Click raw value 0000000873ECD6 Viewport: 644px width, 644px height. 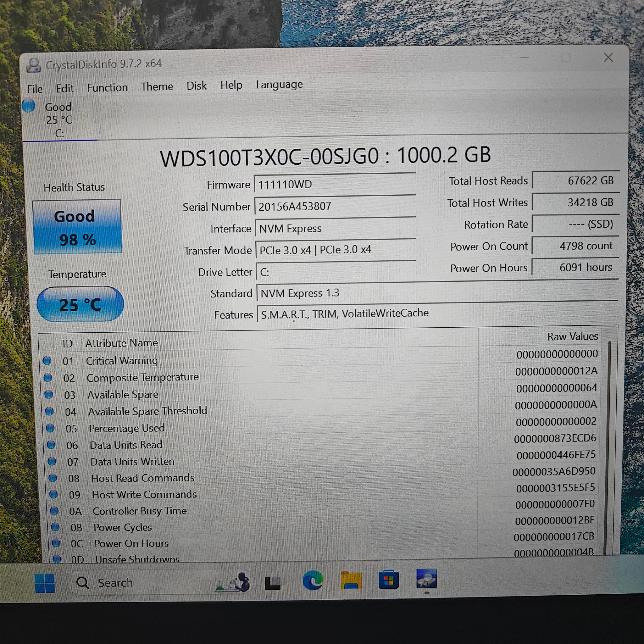555,438
